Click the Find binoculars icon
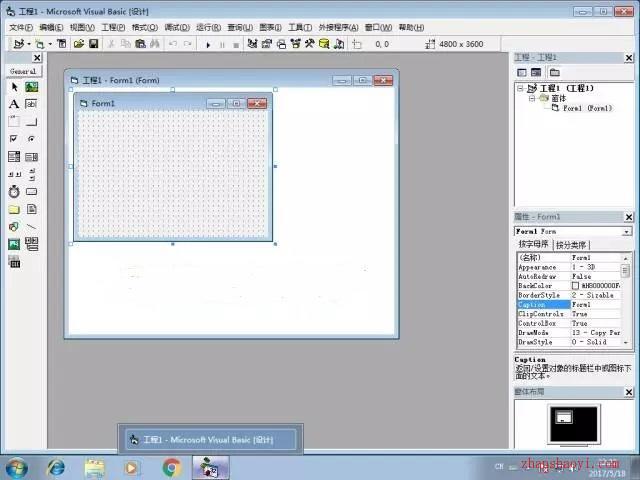The height and width of the screenshot is (480, 640). point(155,44)
